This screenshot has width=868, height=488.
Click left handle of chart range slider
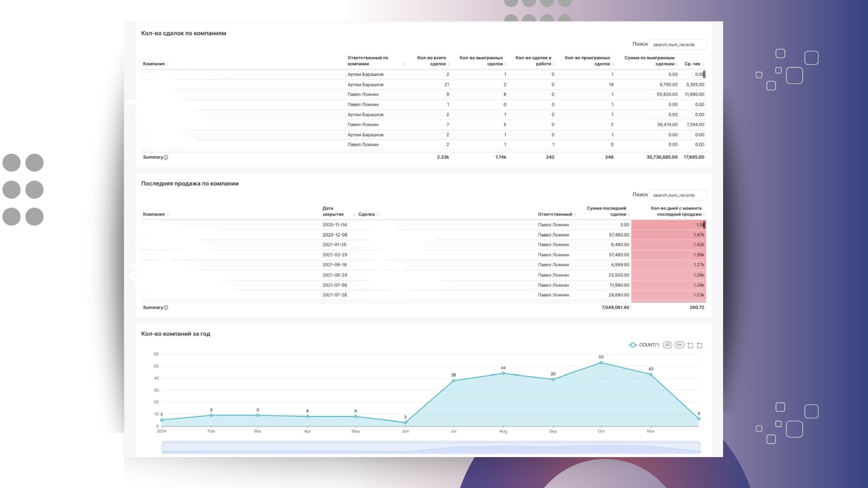click(x=163, y=448)
